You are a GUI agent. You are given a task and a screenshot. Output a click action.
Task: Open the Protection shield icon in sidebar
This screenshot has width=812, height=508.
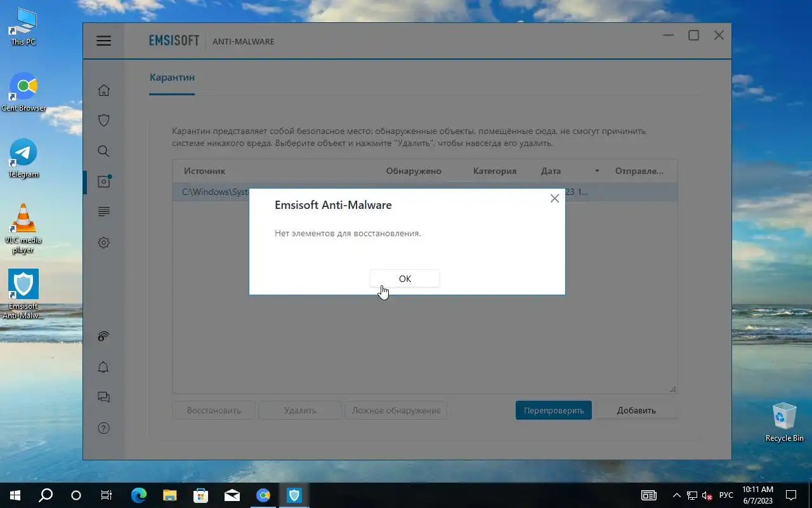point(104,120)
